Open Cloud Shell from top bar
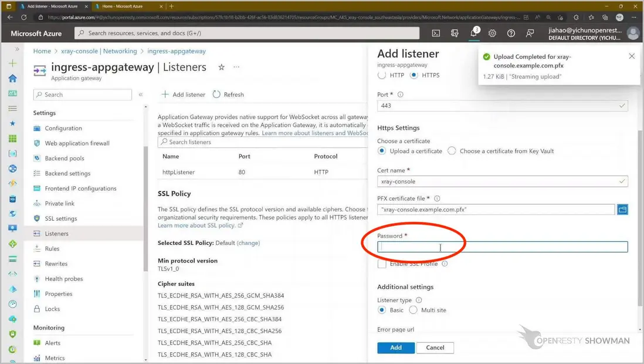Image resolution: width=644 pixels, height=364 pixels. click(436, 33)
